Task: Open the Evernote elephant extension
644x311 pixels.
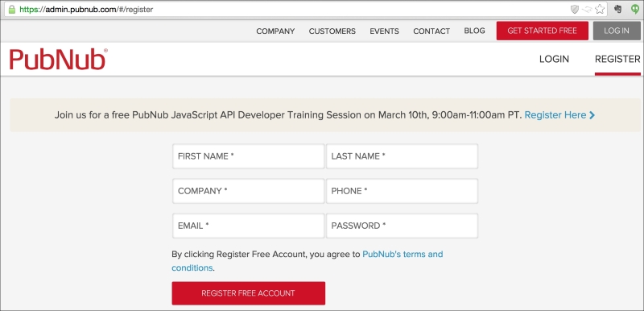Action: [x=617, y=9]
